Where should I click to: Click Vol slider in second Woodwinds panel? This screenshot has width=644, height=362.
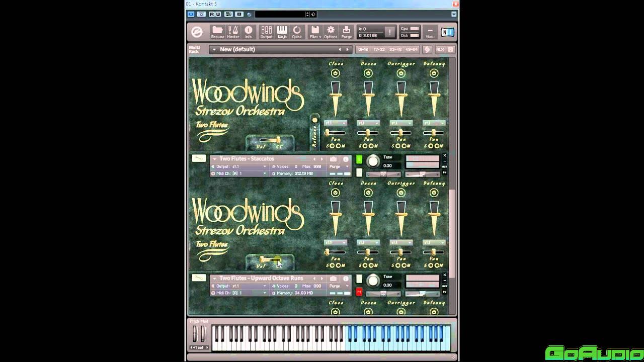(271, 259)
